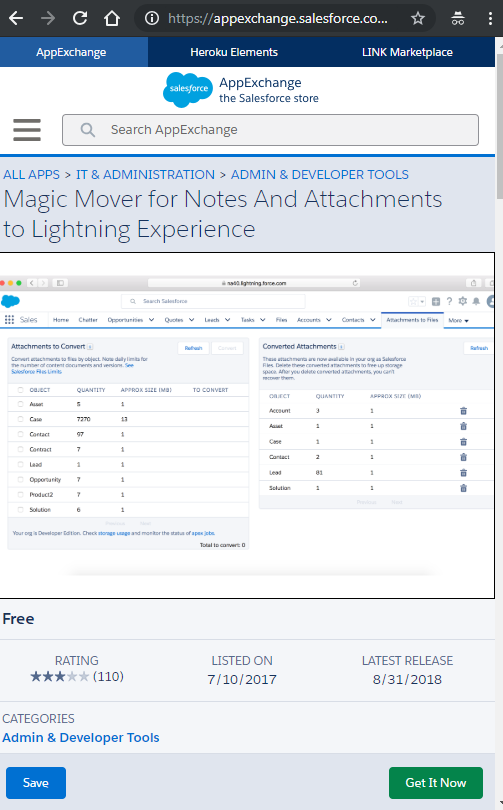Expand the Tasks tab dropdown arrow
This screenshot has height=810, width=503.
[262, 320]
